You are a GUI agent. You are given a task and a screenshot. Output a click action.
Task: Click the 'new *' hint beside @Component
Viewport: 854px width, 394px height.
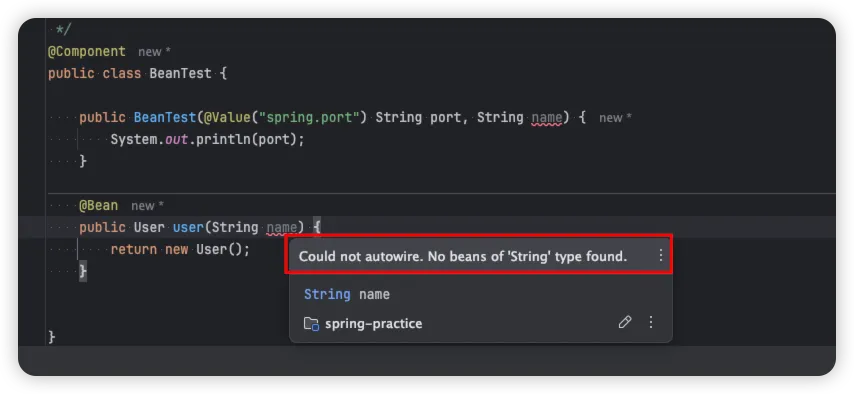[154, 52]
